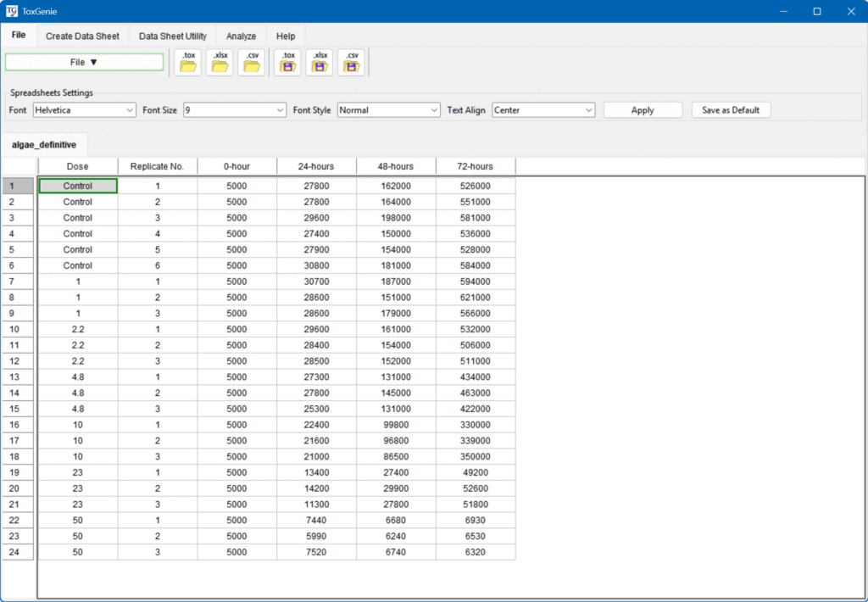Expand the Font Size dropdown
The width and height of the screenshot is (868, 602).
235,110
